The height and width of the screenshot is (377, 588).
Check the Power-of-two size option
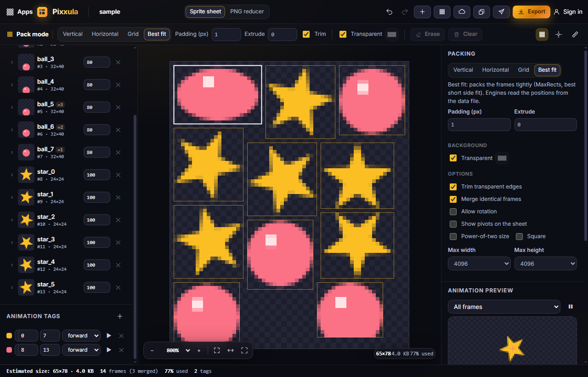click(x=453, y=236)
